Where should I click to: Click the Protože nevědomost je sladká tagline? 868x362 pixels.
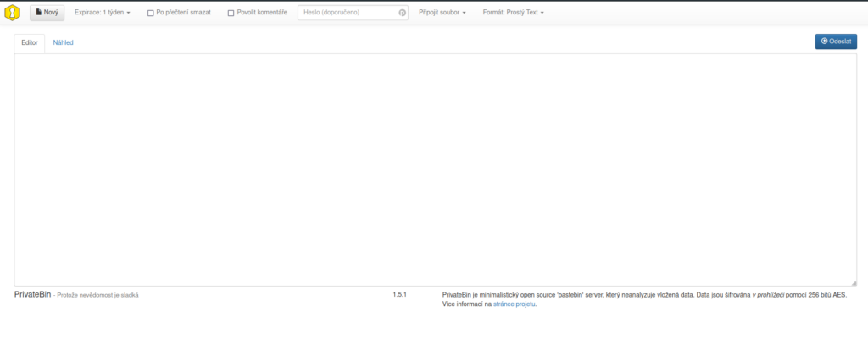97,295
